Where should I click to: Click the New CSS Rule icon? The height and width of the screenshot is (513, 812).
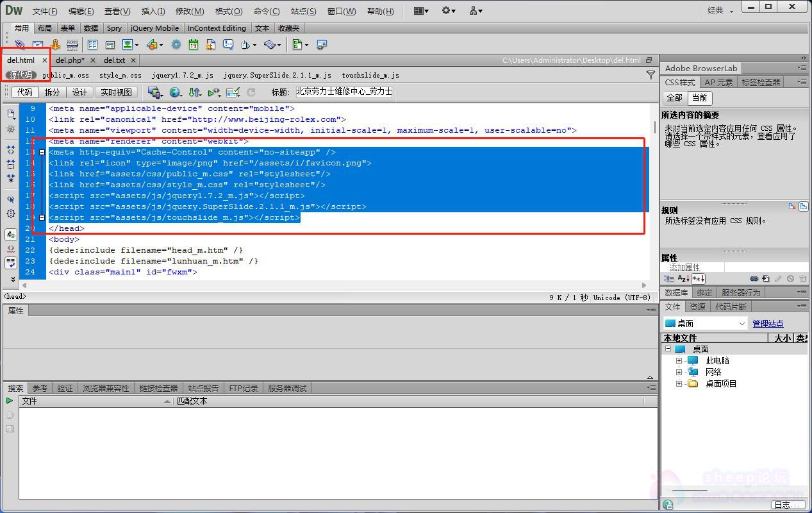[x=766, y=279]
